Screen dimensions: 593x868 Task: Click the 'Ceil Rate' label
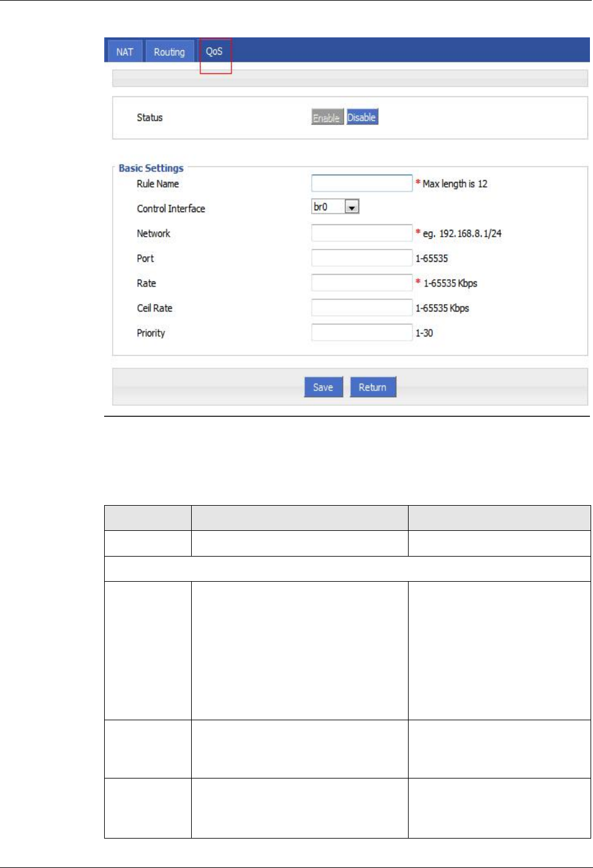pos(154,308)
